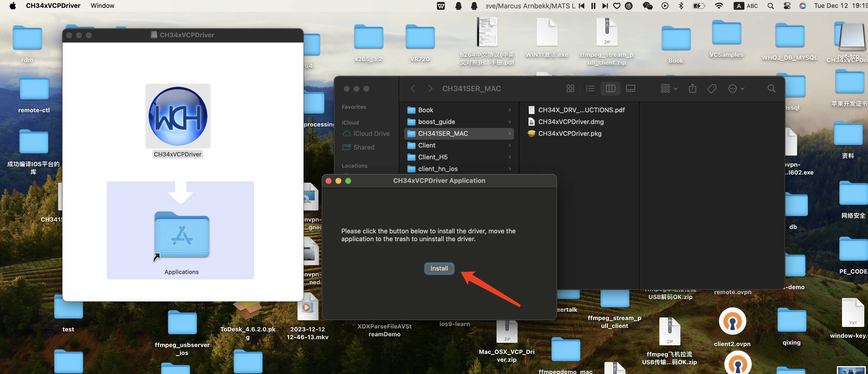
Task: Open the CH34xVCPDriver app menu
Action: 53,6
